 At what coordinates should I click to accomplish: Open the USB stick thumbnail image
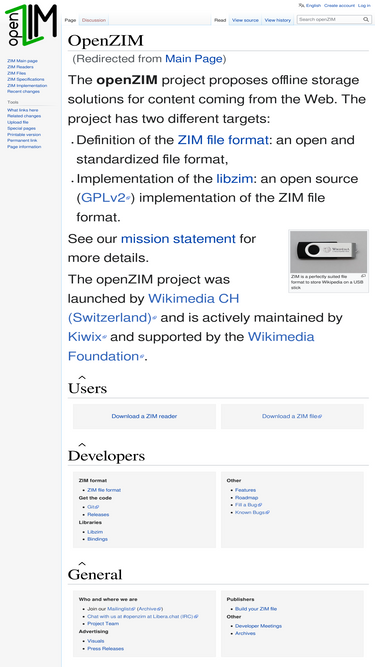tap(328, 251)
